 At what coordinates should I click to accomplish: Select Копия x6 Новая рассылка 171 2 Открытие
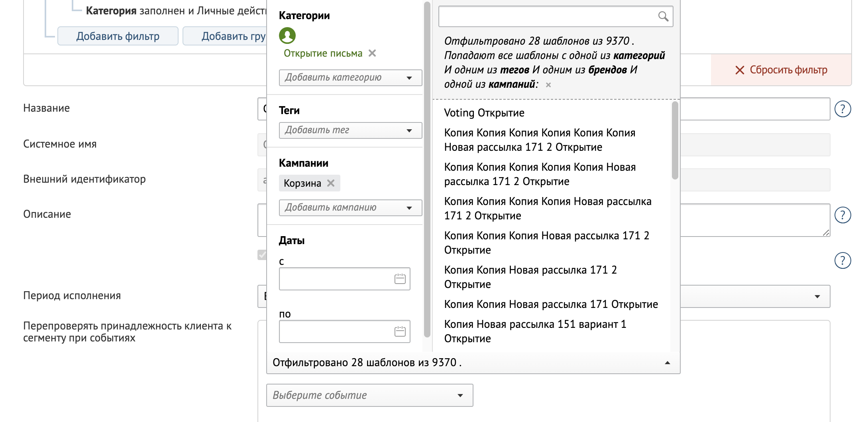540,140
